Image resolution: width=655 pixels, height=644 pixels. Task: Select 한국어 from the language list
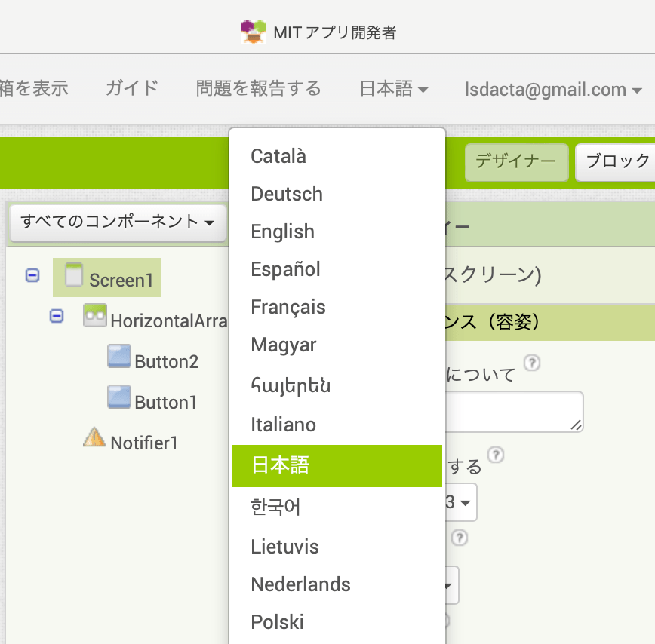(276, 507)
